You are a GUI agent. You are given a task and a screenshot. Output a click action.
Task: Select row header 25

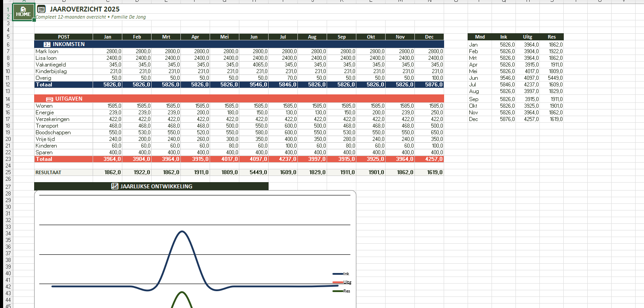click(8, 172)
